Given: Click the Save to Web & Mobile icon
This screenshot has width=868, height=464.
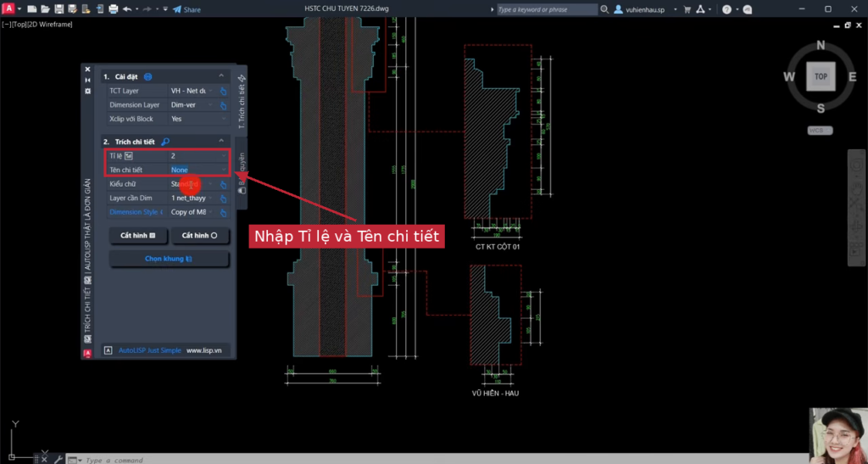Looking at the screenshot, I should click(100, 9).
